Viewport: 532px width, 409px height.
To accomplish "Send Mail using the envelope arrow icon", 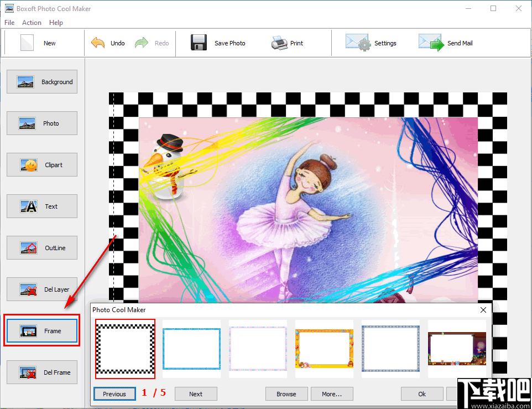I will tap(431, 43).
